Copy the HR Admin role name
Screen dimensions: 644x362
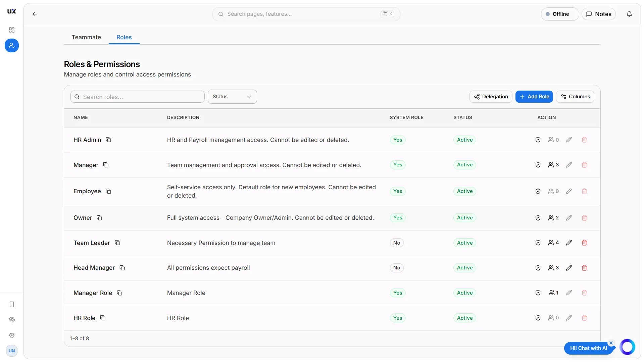(108, 140)
